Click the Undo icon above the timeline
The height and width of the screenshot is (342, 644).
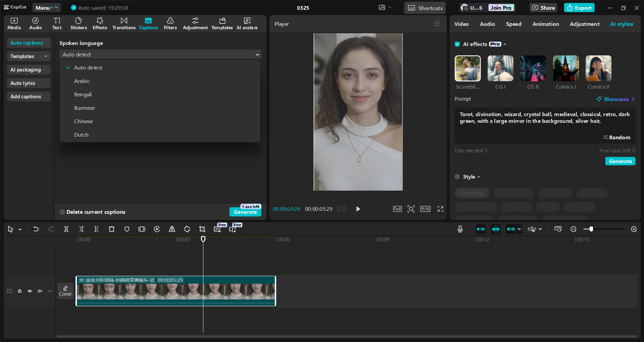[36, 229]
